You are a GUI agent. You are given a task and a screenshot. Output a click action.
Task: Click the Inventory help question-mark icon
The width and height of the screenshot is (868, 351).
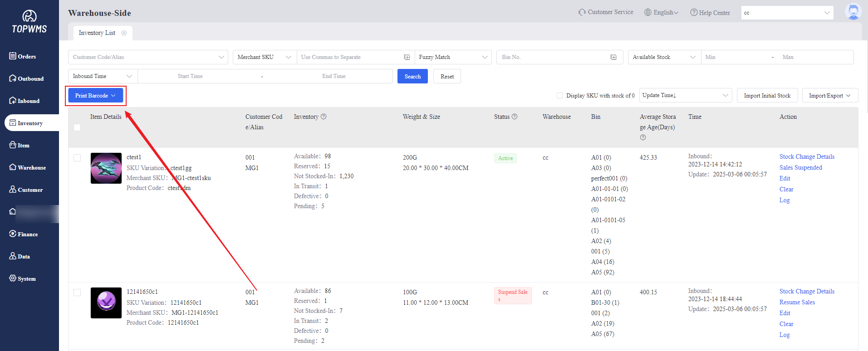tap(324, 117)
